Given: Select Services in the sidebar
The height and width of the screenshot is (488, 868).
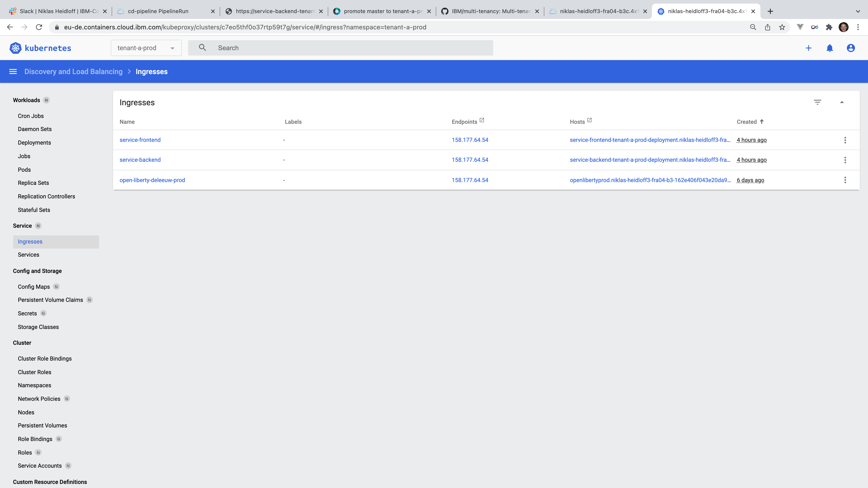Looking at the screenshot, I should (28, 255).
